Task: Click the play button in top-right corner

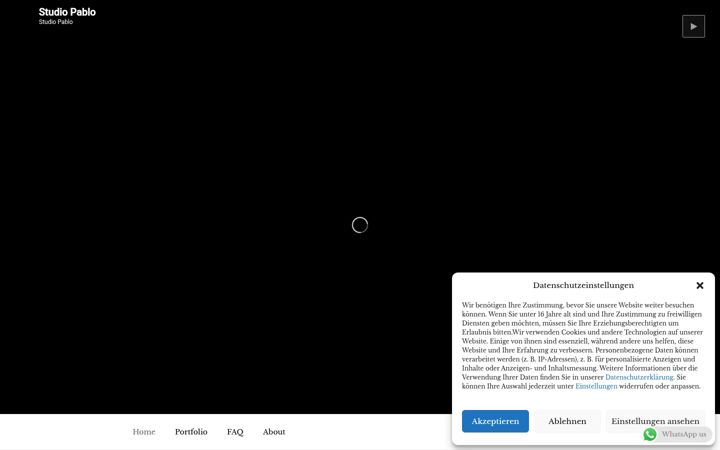Action: tap(693, 26)
